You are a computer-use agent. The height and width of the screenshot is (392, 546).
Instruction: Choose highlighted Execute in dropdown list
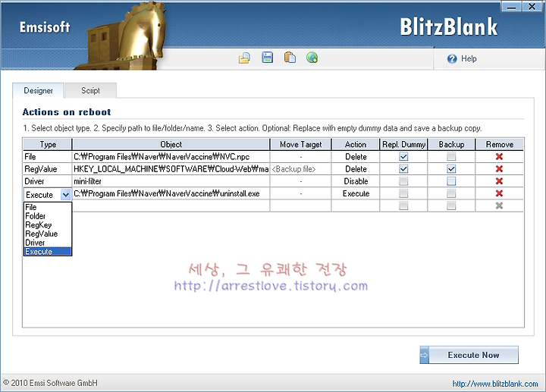point(48,252)
